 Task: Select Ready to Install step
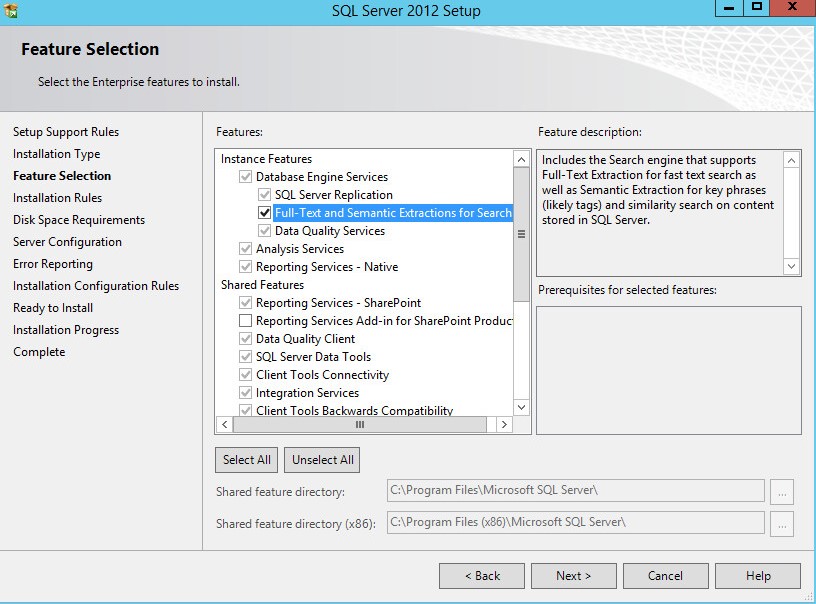coord(53,308)
